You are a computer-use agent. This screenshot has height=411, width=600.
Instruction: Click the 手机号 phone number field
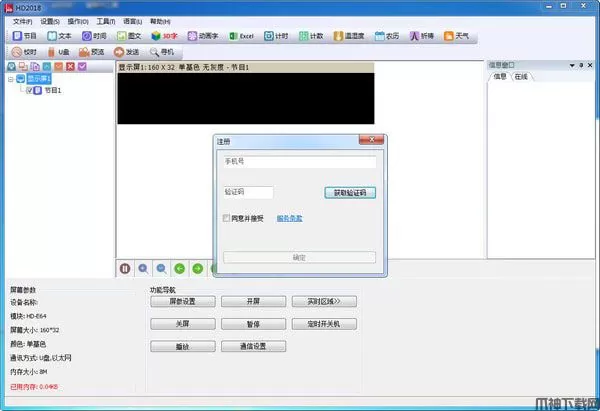[x=299, y=162]
